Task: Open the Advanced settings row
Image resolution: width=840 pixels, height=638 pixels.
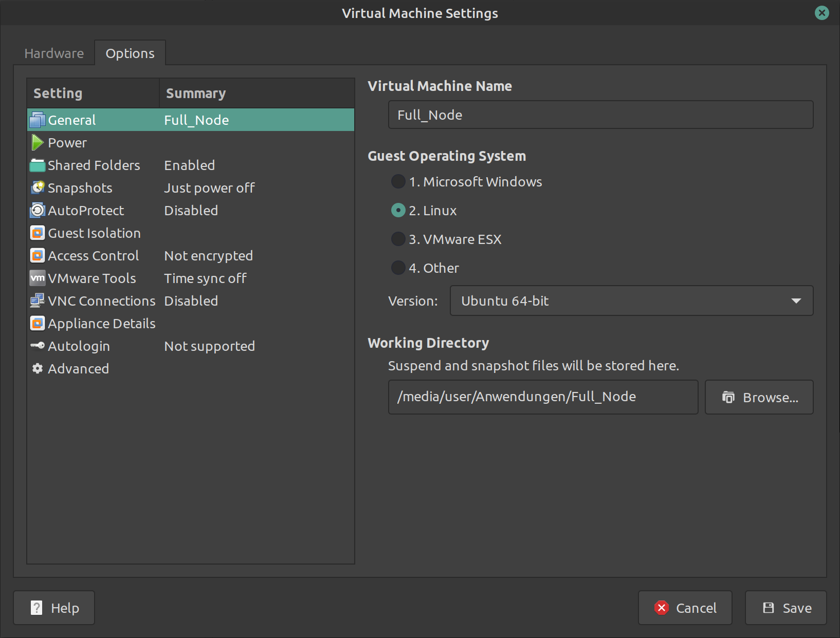Action: pyautogui.click(x=191, y=368)
